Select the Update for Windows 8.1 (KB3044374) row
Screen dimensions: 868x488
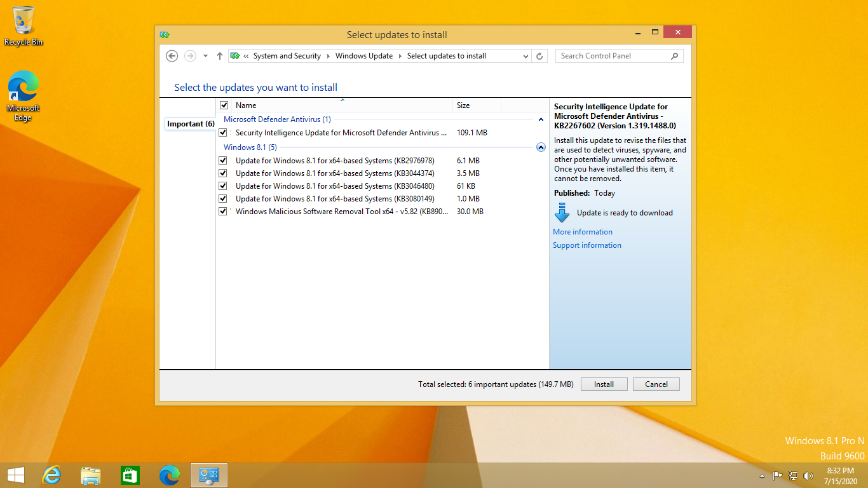[381, 173]
